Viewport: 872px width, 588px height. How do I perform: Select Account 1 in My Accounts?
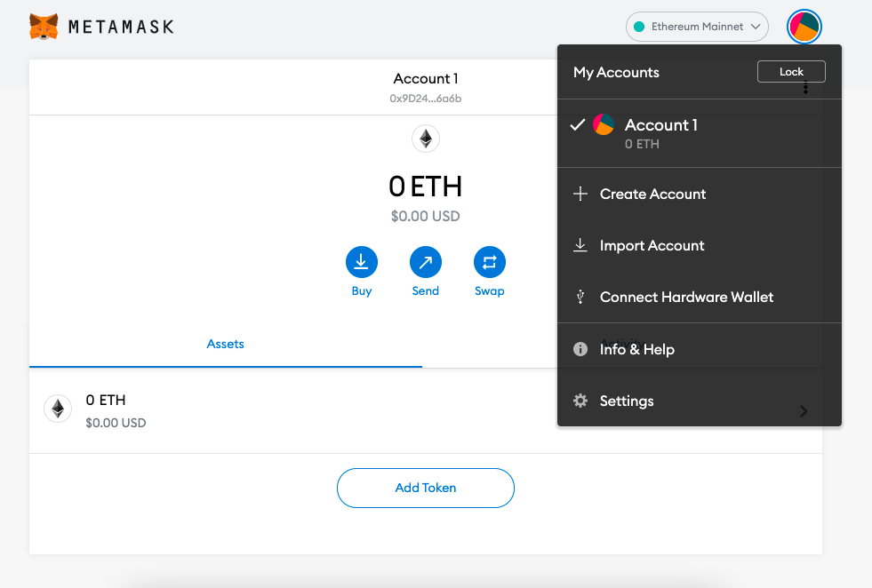coord(699,133)
